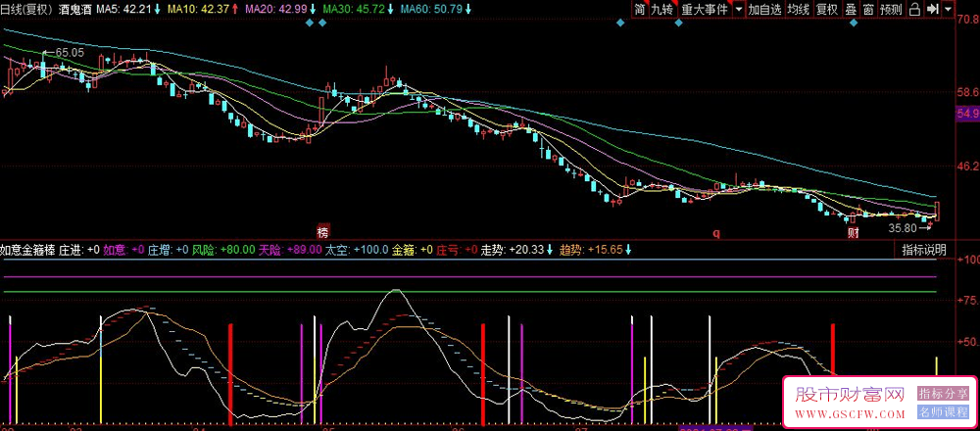The image size is (980, 431).
Task: Click the 35.80 low price label
Action: pyautogui.click(x=903, y=228)
